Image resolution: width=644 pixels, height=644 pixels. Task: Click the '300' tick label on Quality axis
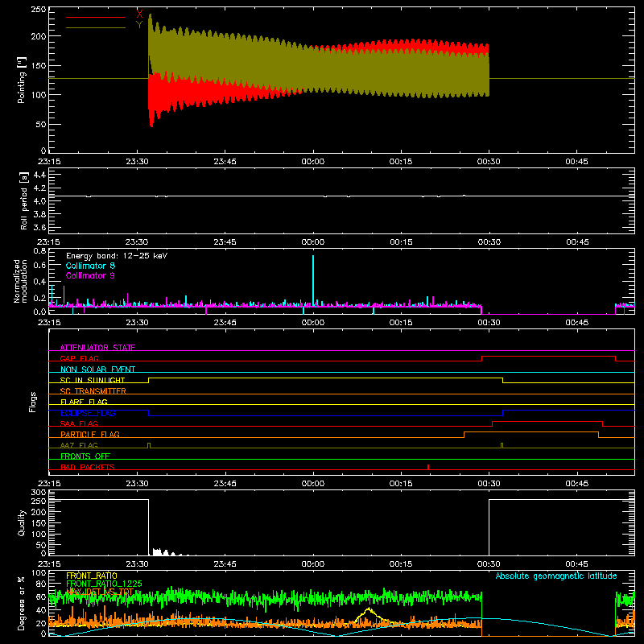click(x=39, y=492)
